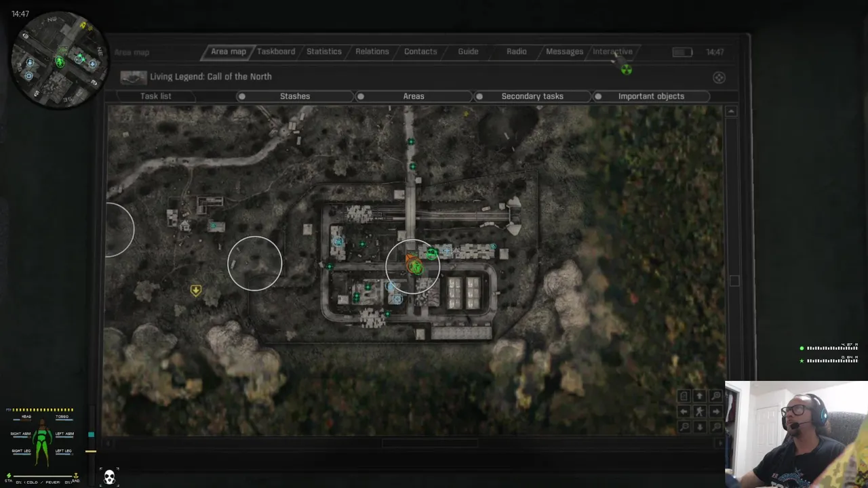This screenshot has width=868, height=488.
Task: Click the circled area around the player marker
Action: (413, 266)
